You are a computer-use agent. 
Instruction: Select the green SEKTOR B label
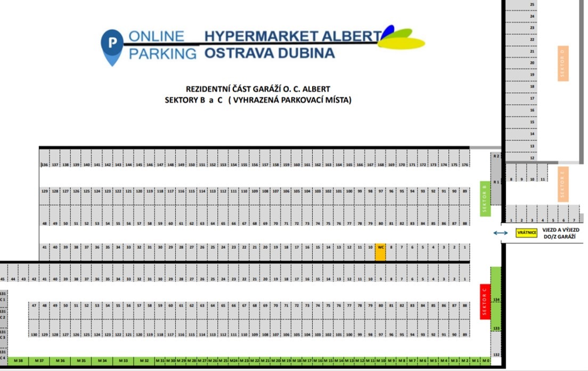485,199
